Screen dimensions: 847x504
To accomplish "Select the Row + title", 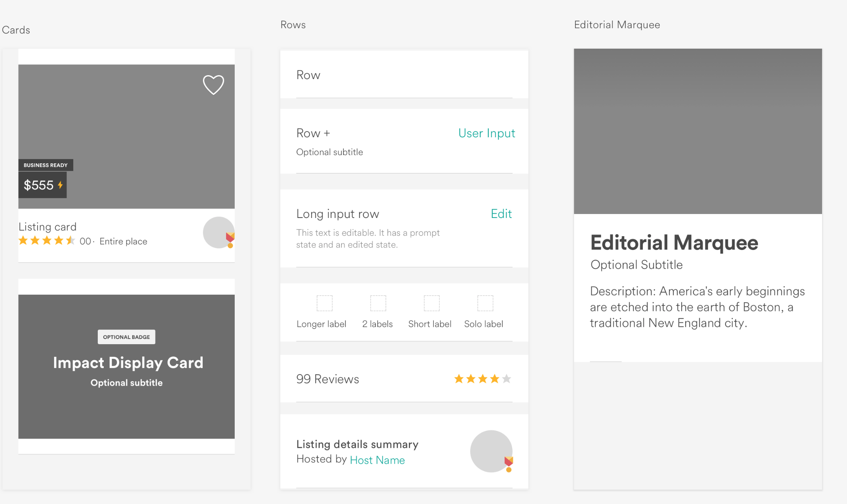I will tap(313, 133).
